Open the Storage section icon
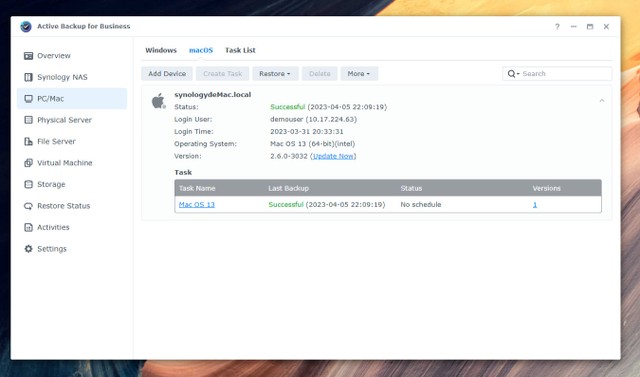This screenshot has width=640, height=377. tap(28, 184)
